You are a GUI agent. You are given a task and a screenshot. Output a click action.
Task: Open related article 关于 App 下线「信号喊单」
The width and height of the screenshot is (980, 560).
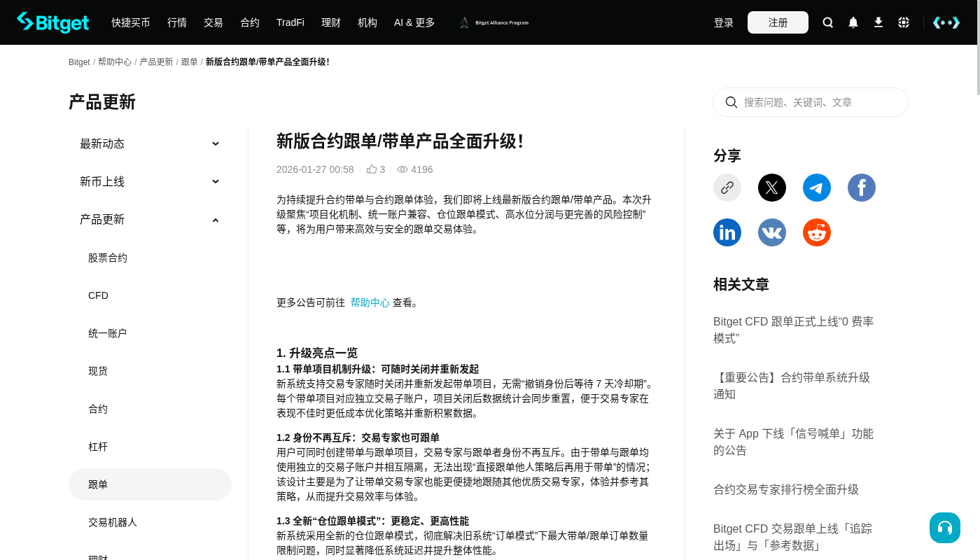click(x=794, y=442)
